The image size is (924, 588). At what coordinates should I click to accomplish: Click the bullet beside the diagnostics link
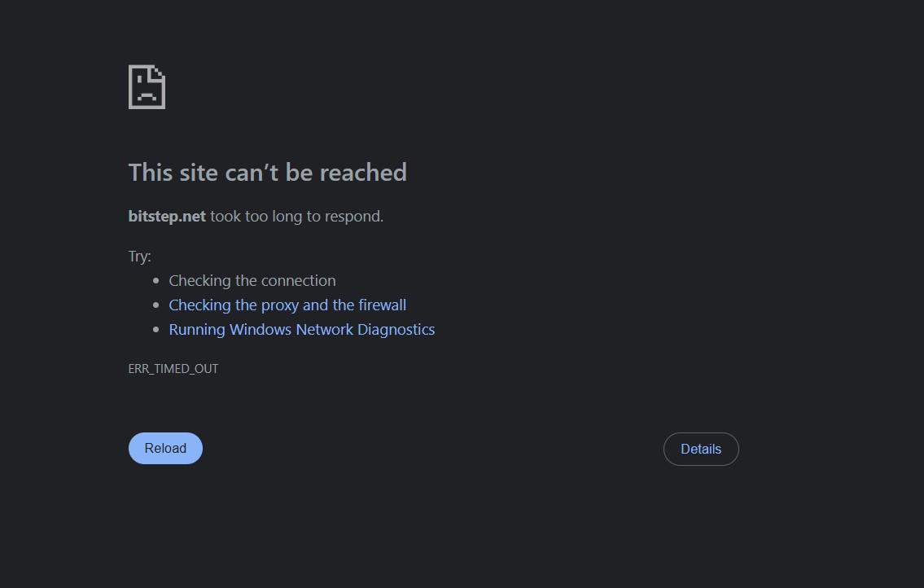coord(155,329)
